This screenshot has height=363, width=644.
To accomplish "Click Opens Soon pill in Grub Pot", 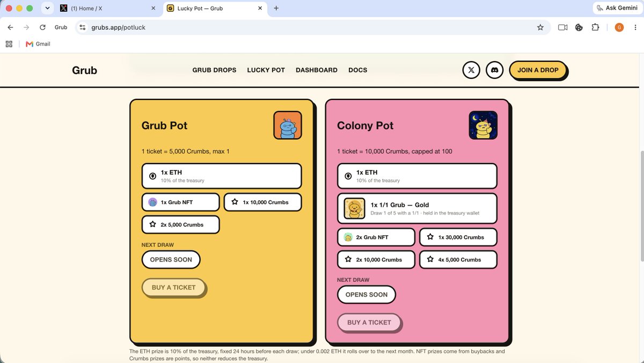I will point(171,259).
